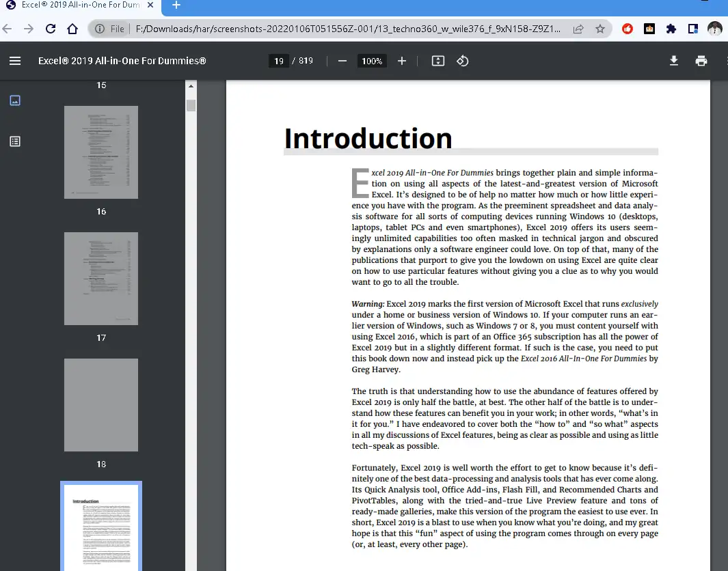Download the PDF file

[x=674, y=61]
